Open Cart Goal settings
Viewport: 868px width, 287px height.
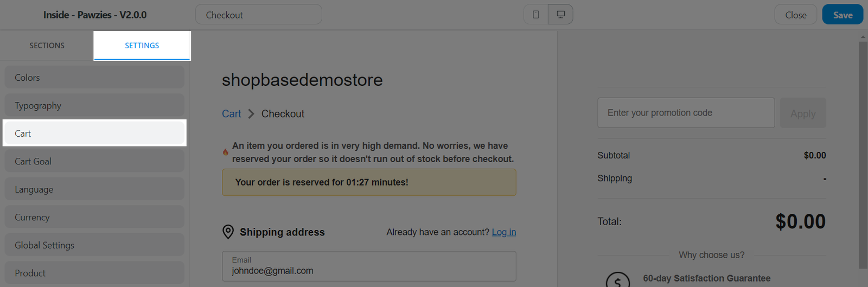click(94, 161)
